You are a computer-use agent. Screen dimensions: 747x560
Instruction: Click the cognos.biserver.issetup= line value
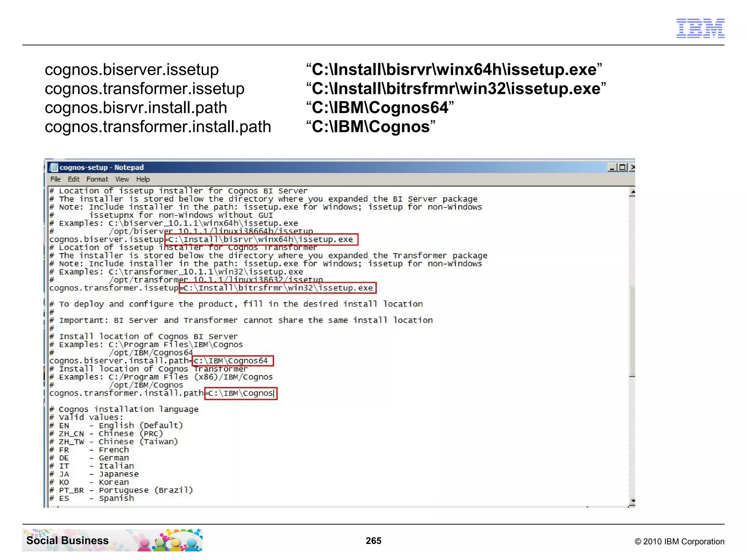(261, 240)
